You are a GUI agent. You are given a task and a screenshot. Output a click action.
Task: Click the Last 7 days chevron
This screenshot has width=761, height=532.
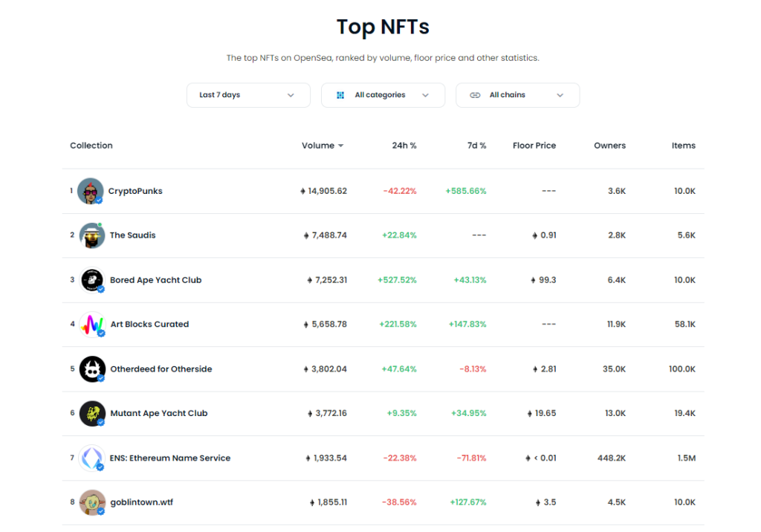[x=291, y=95]
